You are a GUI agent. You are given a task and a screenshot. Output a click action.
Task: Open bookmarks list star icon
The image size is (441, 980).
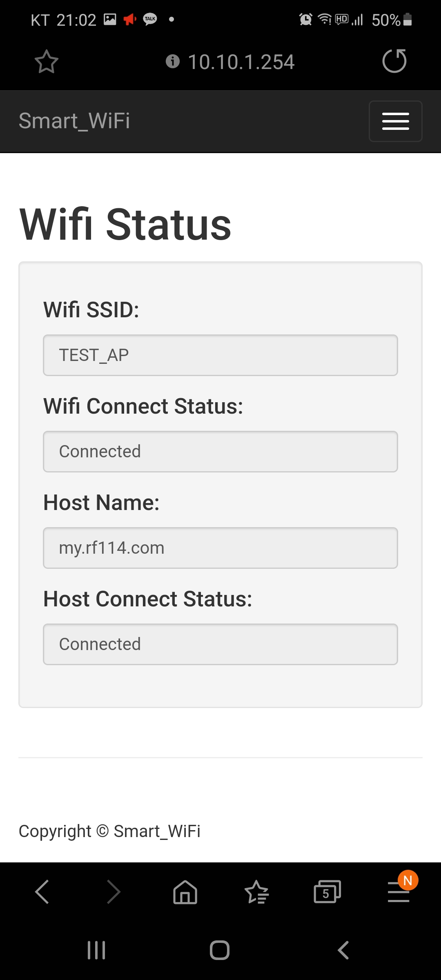tap(257, 892)
